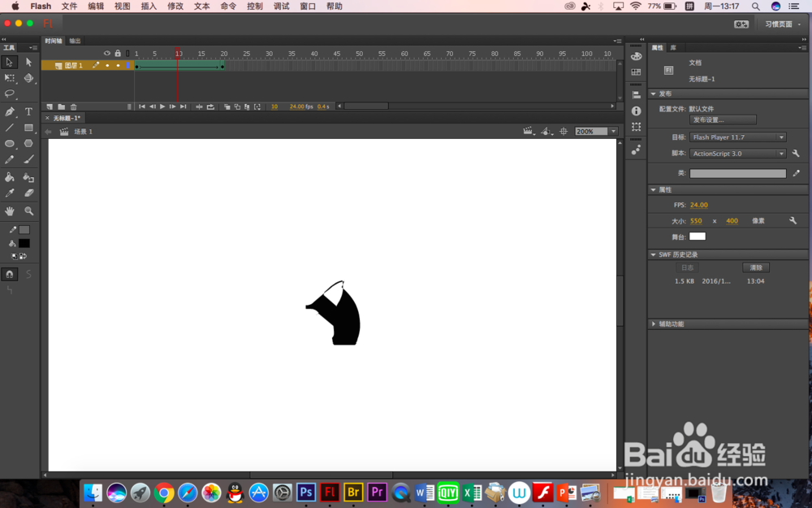Open the Info panel icon
The width and height of the screenshot is (812, 508).
pos(637,111)
